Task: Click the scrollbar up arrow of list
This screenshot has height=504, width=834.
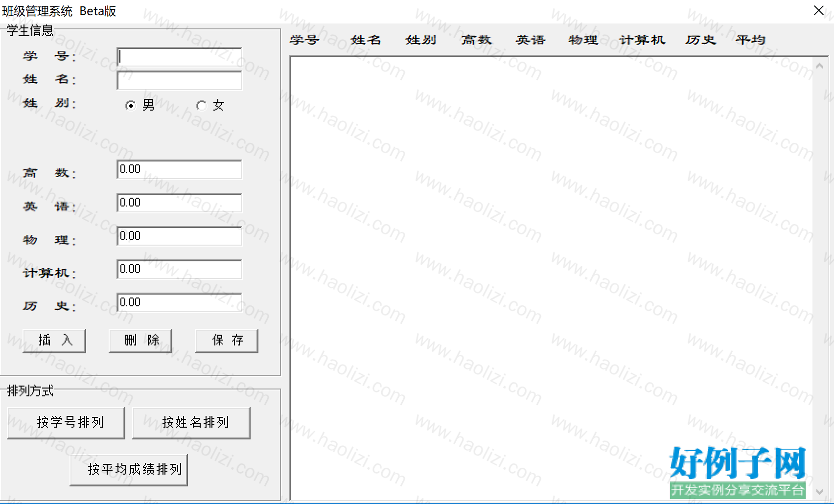Action: (820, 65)
